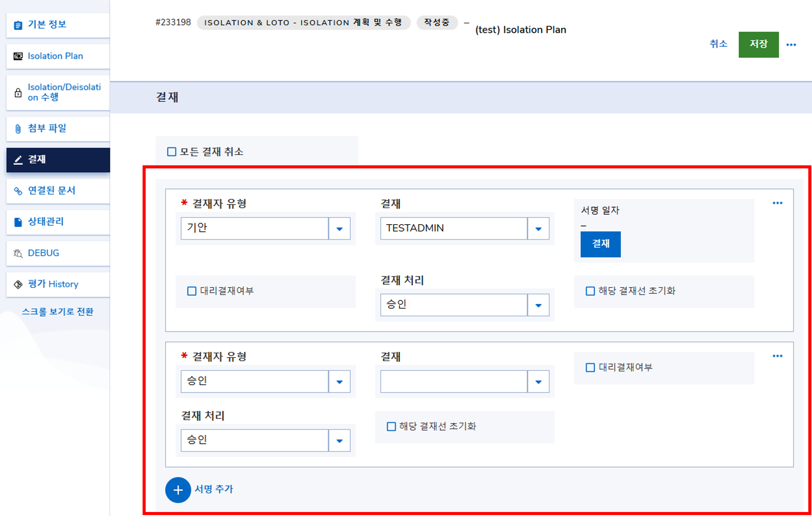The width and height of the screenshot is (812, 516).
Task: Switch to the Isolation Plan tab
Action: tap(55, 56)
